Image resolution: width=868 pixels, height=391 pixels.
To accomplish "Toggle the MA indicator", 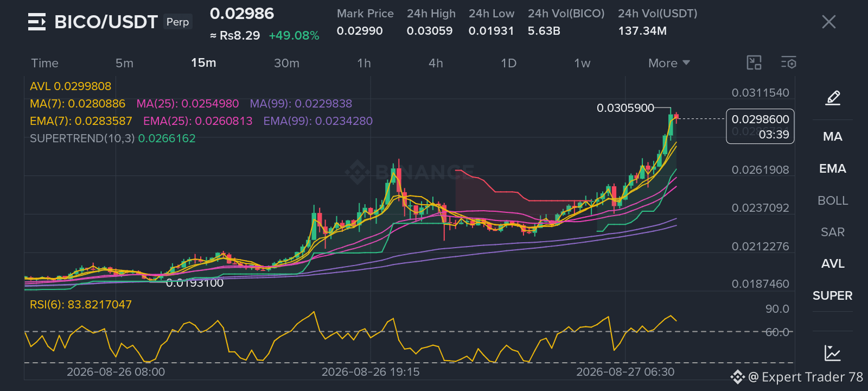I will (x=833, y=136).
